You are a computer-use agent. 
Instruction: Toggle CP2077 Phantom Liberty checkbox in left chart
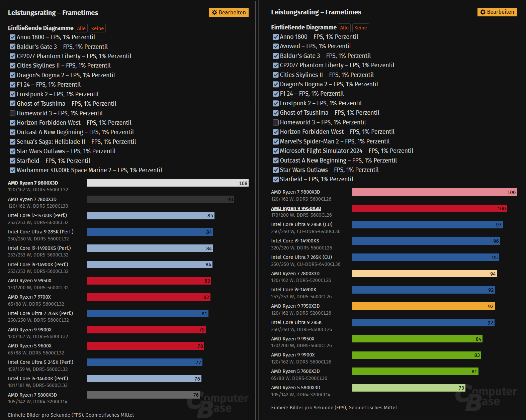click(13, 56)
